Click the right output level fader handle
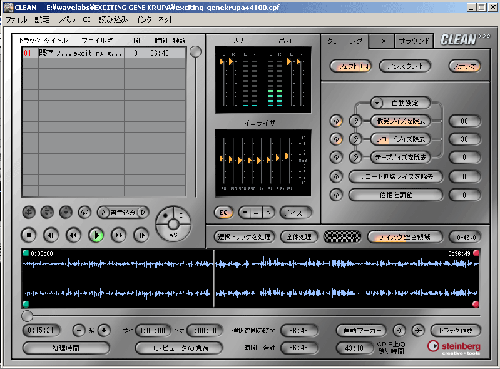Image resolution: width=500 pixels, height=369 pixels. pyautogui.click(x=298, y=62)
